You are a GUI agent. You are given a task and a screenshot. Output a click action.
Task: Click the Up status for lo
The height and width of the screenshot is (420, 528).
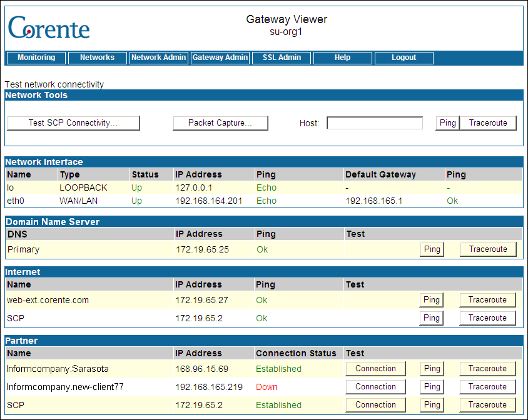(x=137, y=187)
